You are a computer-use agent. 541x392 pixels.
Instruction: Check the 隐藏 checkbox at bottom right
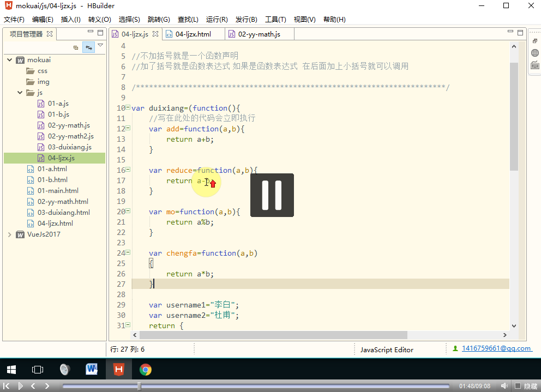pyautogui.click(x=516, y=385)
